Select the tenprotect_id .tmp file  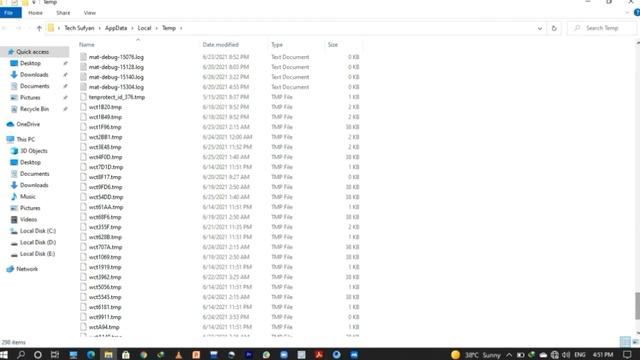[117, 97]
